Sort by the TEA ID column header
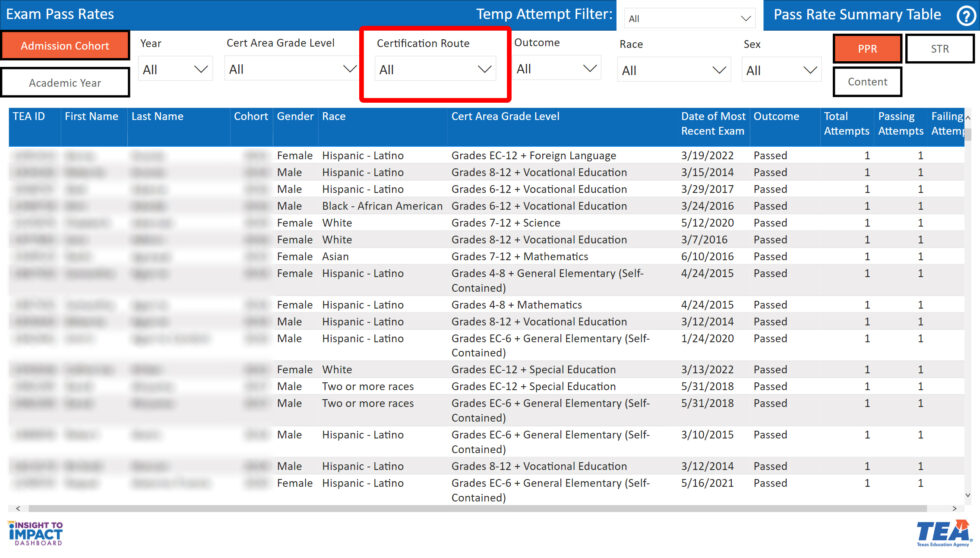The width and height of the screenshot is (980, 558). pyautogui.click(x=29, y=116)
